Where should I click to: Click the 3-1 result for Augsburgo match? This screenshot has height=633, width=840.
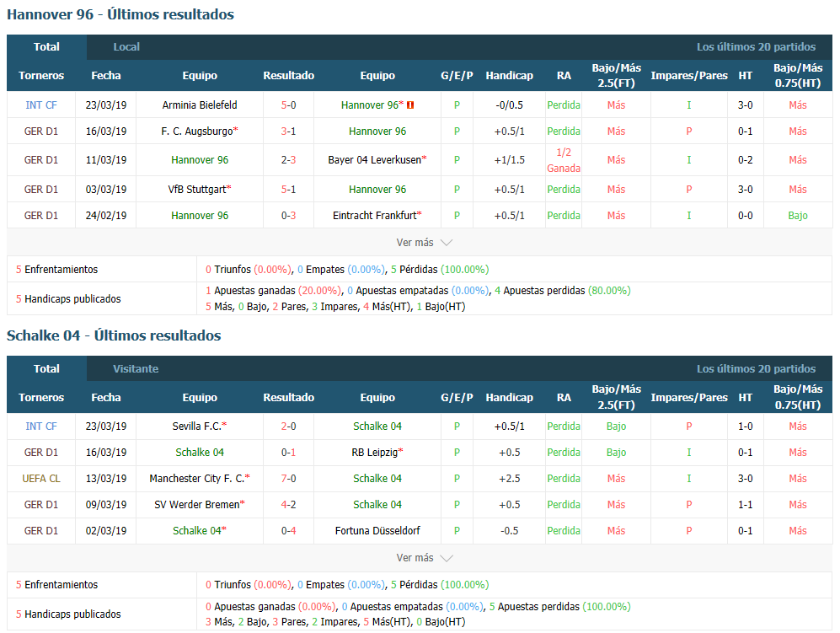pos(289,131)
